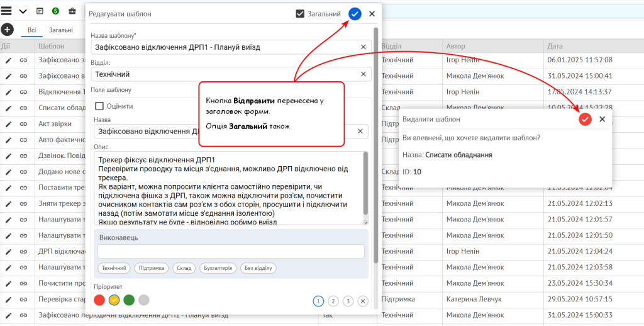Edit the Дзвінок. Повід... template
Viewport: 644px width, 326px height.
9,156
